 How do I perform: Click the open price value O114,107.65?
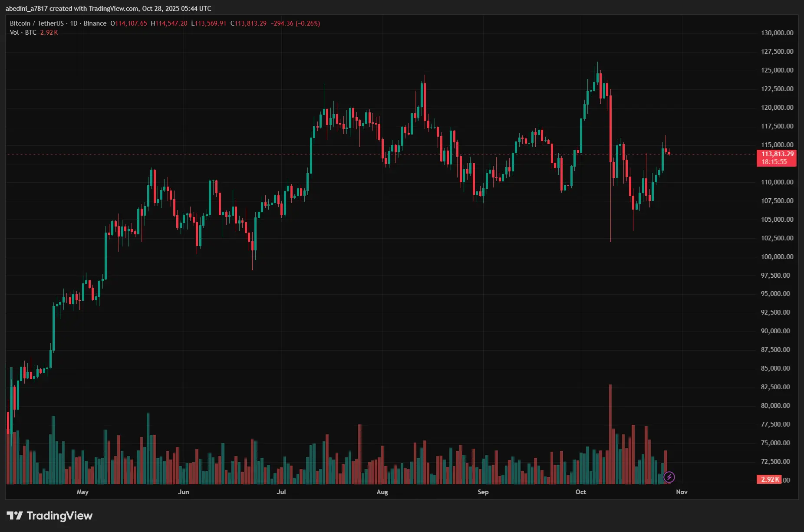click(x=129, y=23)
